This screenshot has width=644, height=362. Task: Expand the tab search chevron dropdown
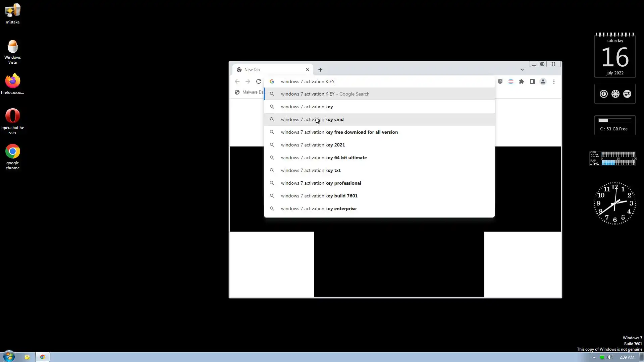point(522,70)
